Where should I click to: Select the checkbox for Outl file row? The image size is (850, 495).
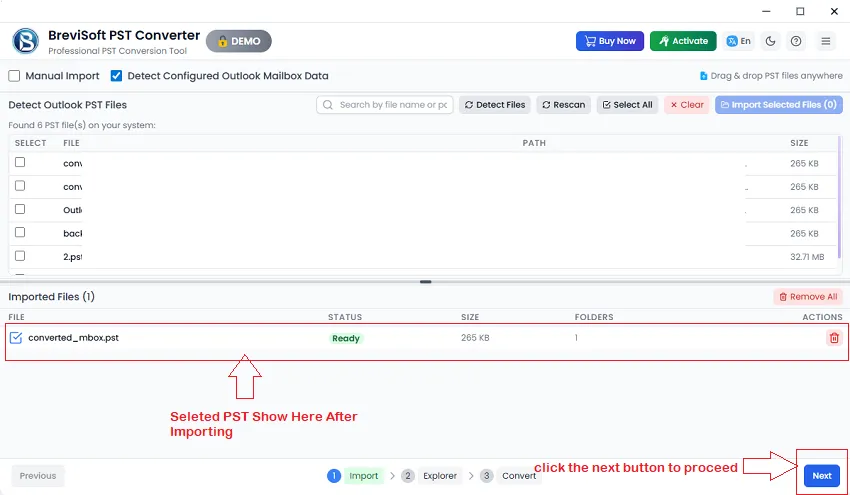(20, 209)
